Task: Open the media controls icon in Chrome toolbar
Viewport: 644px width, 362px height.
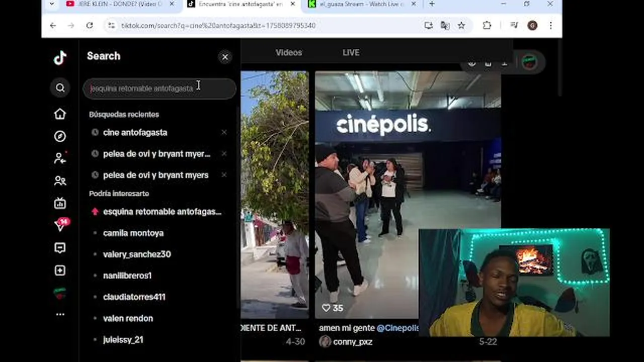Action: [x=514, y=25]
